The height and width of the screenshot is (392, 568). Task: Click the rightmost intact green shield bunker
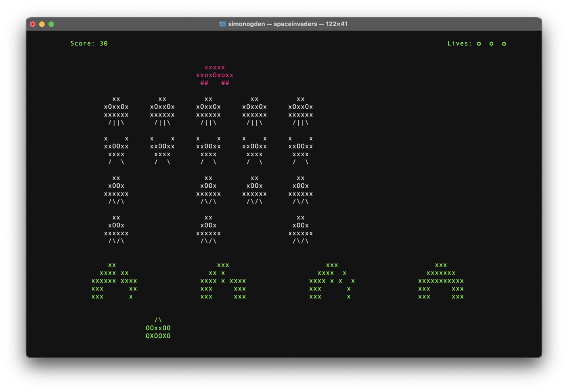tap(440, 281)
